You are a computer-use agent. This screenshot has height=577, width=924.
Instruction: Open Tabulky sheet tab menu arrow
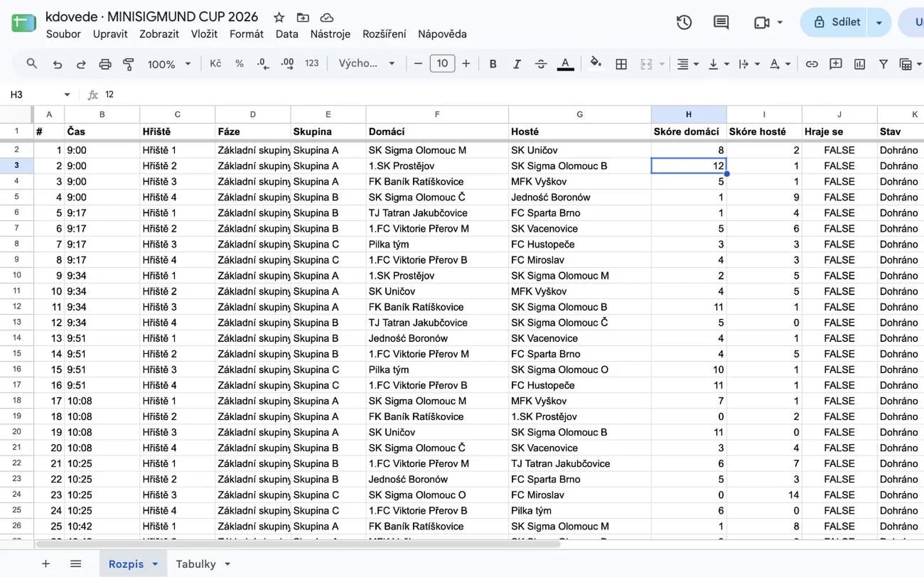coord(228,564)
